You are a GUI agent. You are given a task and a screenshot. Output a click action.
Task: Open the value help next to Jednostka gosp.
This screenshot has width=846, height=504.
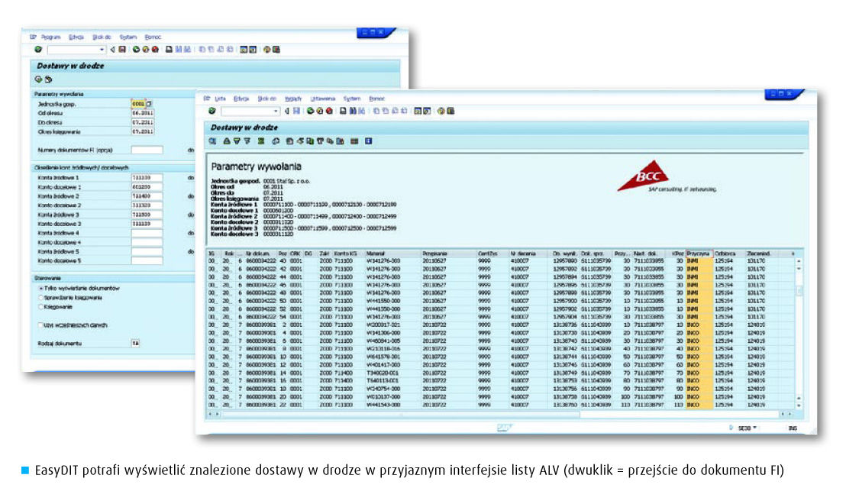[150, 103]
